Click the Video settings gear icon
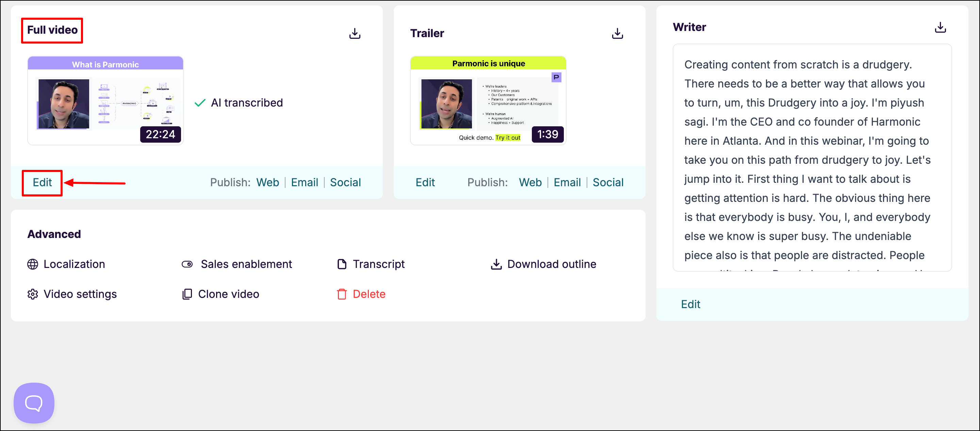The height and width of the screenshot is (431, 980). (33, 294)
